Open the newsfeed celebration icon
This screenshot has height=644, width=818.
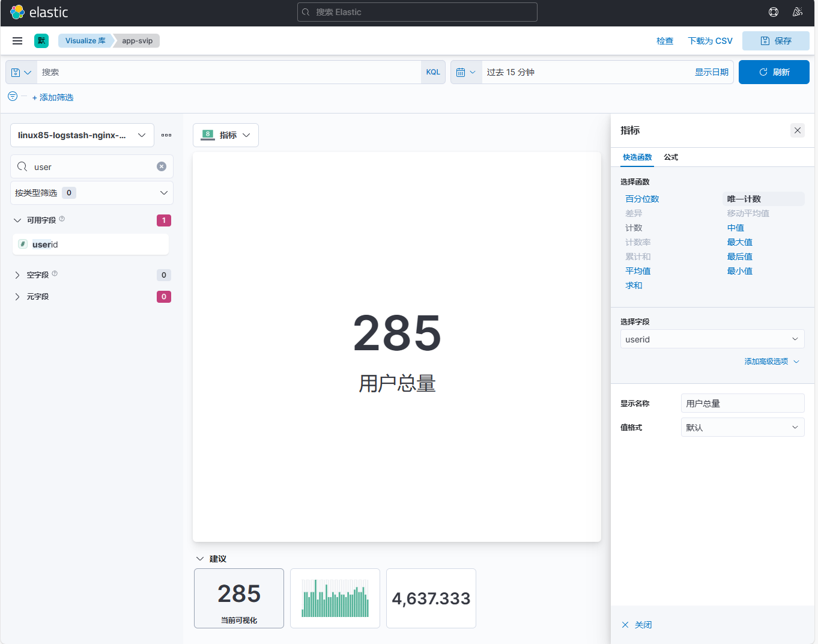(798, 12)
